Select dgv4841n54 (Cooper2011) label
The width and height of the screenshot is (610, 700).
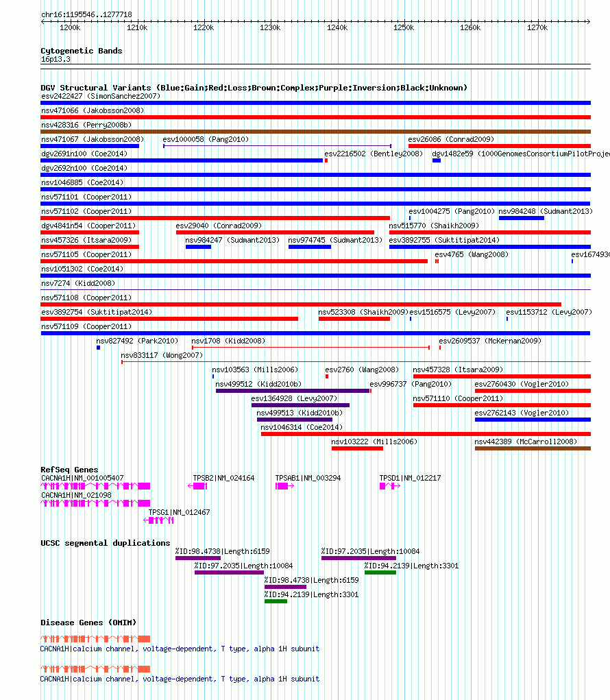pos(88,226)
